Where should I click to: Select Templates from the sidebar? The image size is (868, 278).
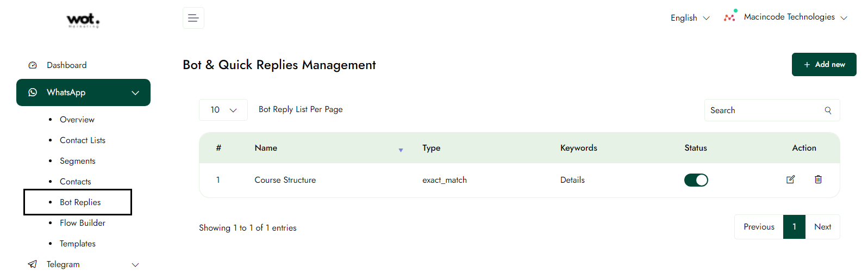[x=78, y=244]
